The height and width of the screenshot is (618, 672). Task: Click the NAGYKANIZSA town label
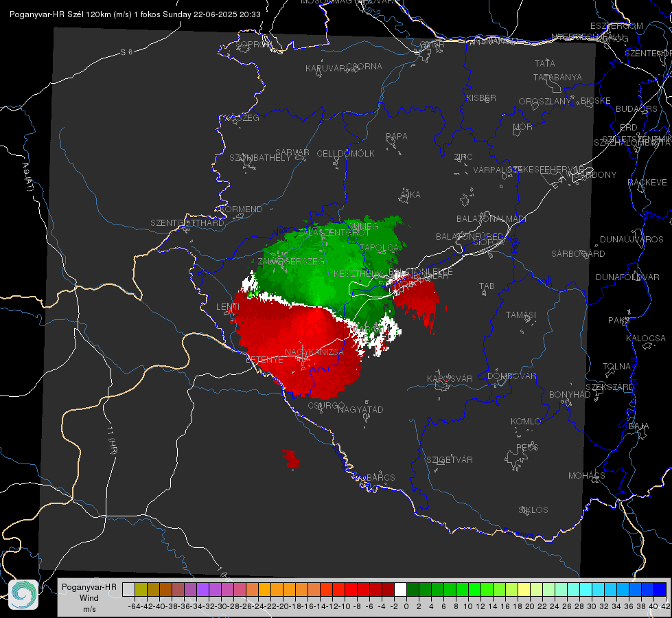314,352
